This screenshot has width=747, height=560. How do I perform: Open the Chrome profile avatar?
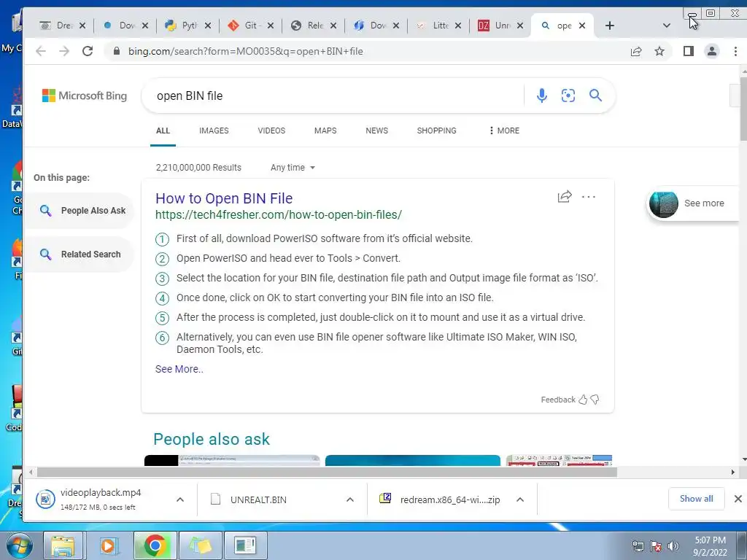[x=712, y=51]
